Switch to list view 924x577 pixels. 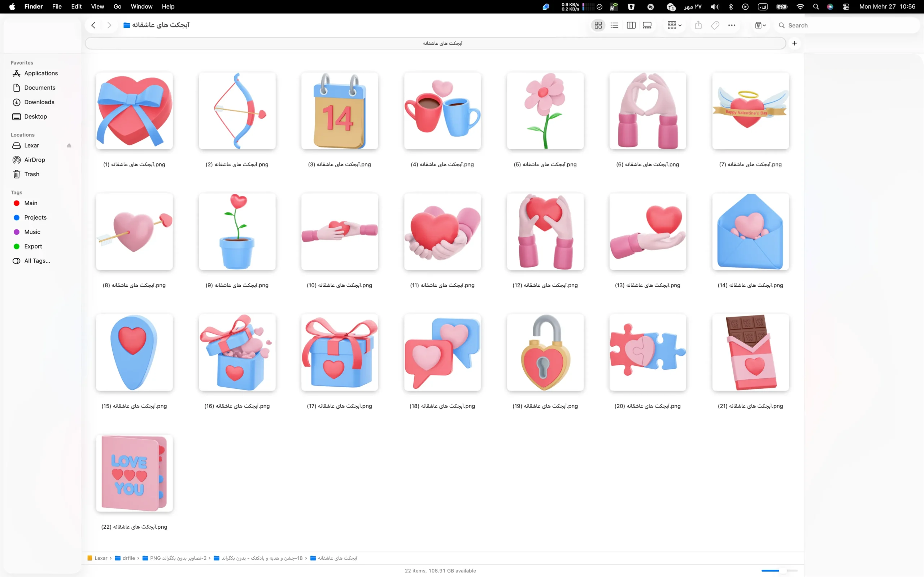tap(614, 25)
